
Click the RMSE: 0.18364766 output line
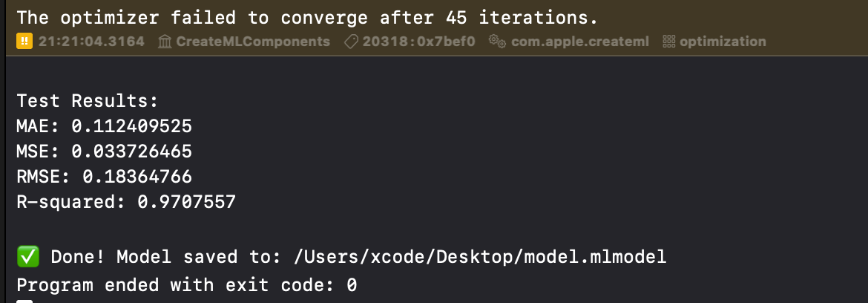tap(104, 177)
